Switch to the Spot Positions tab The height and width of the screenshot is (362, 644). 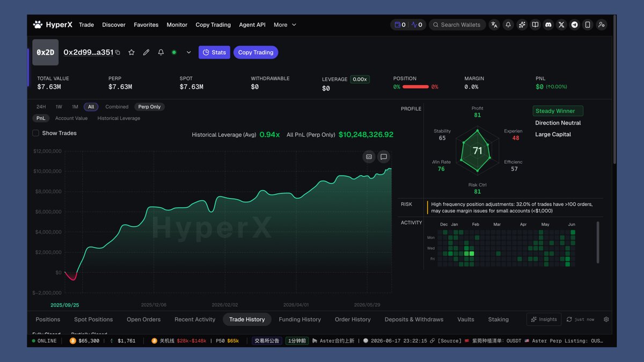coord(93,320)
